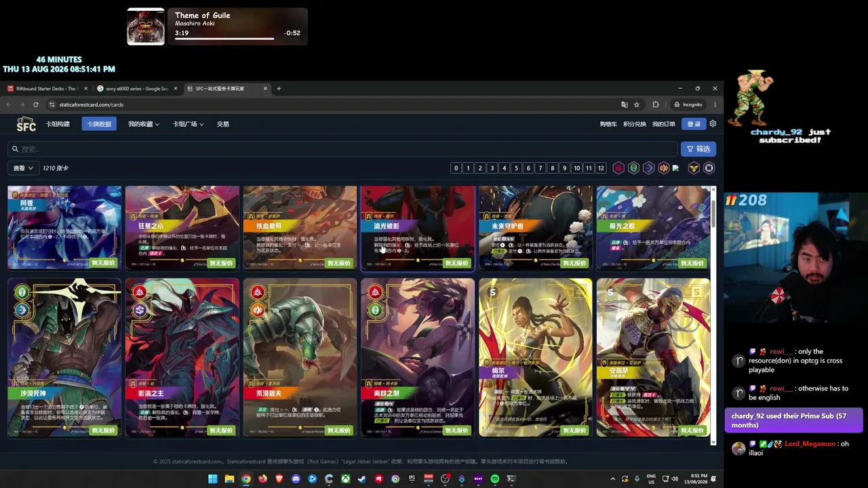Toggle cost filter 9
This screenshot has height=488, width=868.
564,168
